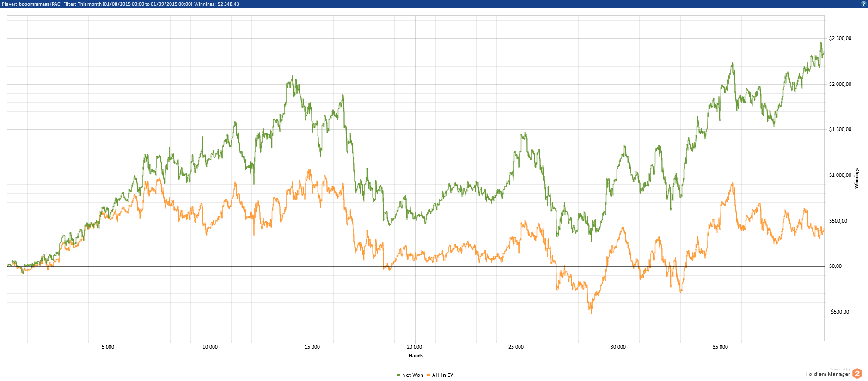Click the "35 000" hands axis label
This screenshot has width=868, height=381.
tap(721, 347)
